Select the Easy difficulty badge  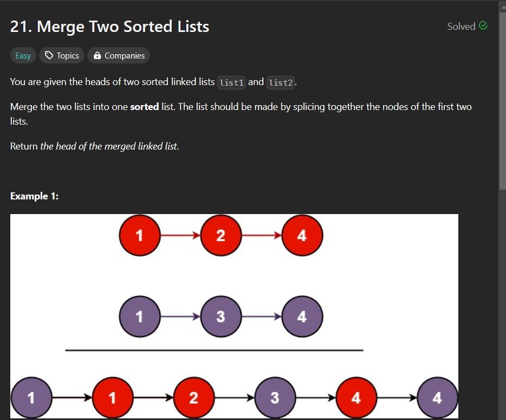pos(23,55)
